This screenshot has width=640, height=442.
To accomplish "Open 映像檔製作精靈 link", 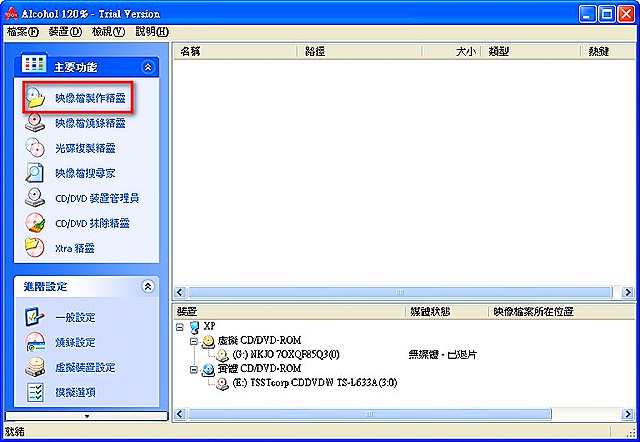I will coord(90,98).
